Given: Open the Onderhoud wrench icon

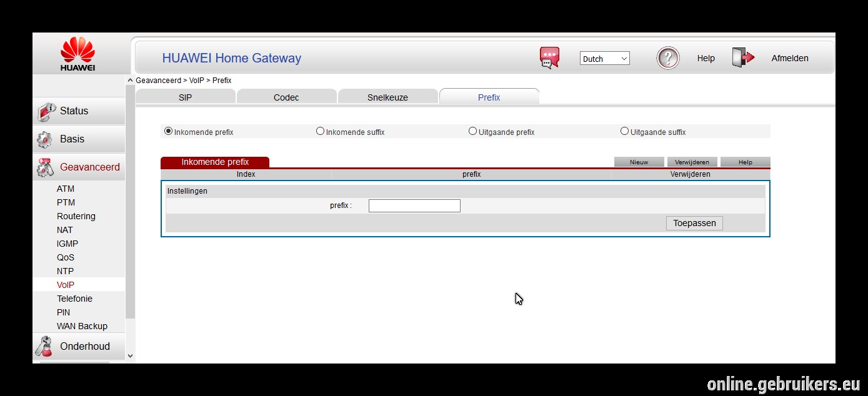Looking at the screenshot, I should tap(44, 347).
